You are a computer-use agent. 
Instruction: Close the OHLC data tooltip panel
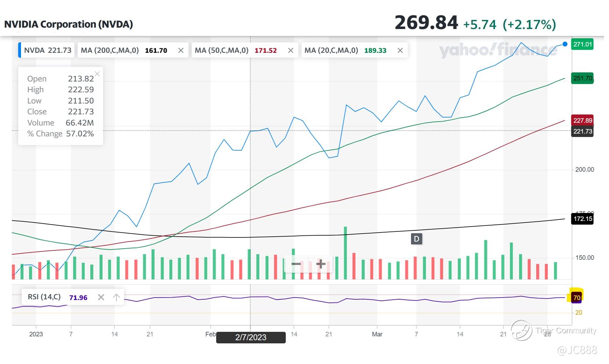97,74
